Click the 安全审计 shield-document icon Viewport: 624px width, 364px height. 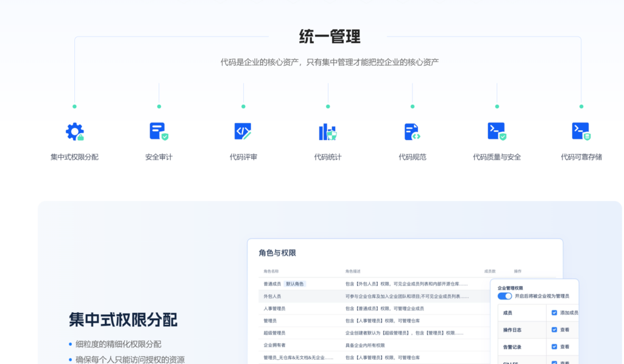(158, 131)
